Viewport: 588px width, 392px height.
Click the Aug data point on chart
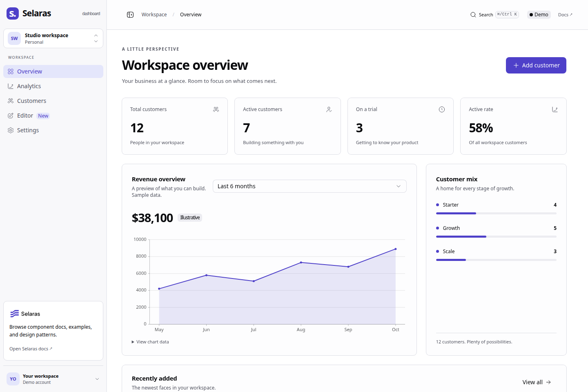301,263
